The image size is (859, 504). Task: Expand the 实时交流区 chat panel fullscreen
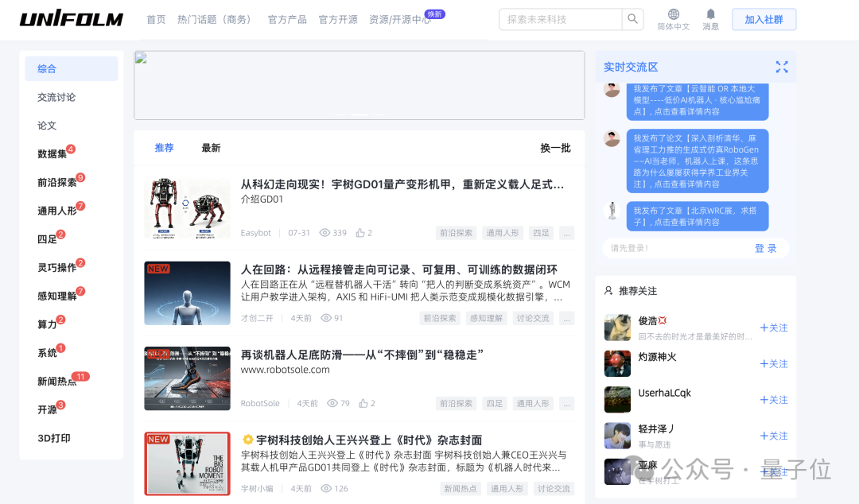(x=782, y=67)
